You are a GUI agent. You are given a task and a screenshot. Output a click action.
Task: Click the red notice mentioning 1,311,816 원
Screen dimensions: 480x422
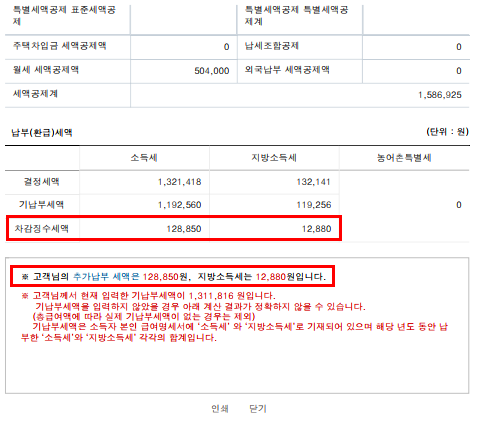point(148,296)
